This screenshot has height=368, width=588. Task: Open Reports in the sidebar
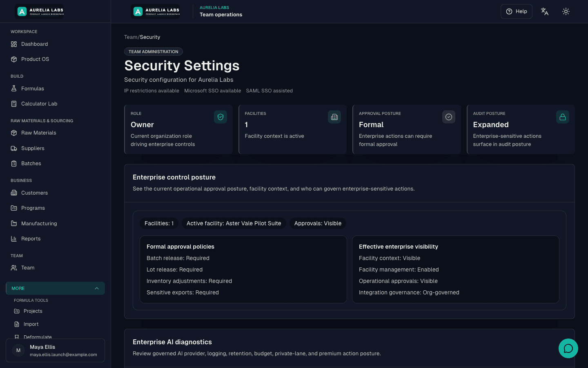pos(55,239)
